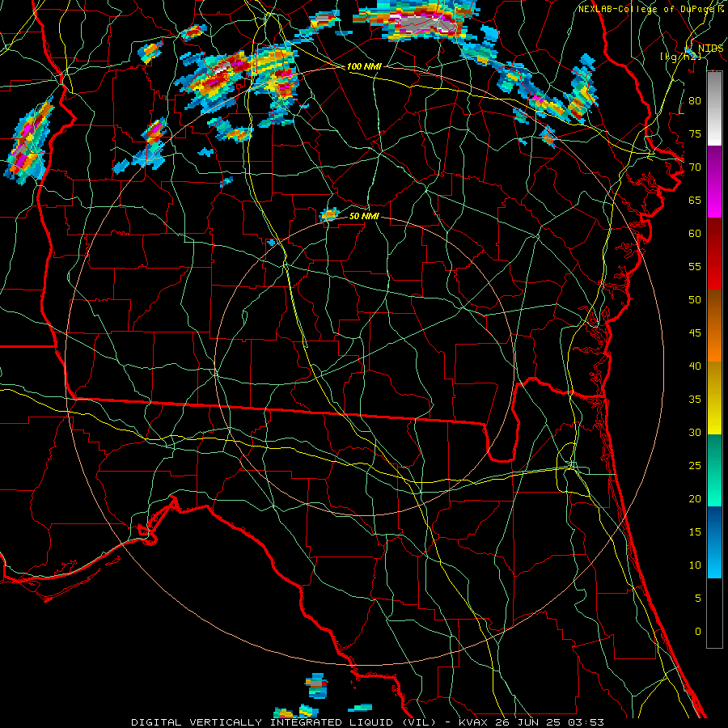Click the 70 value on the color scale
The image size is (728, 728).
[x=695, y=167]
